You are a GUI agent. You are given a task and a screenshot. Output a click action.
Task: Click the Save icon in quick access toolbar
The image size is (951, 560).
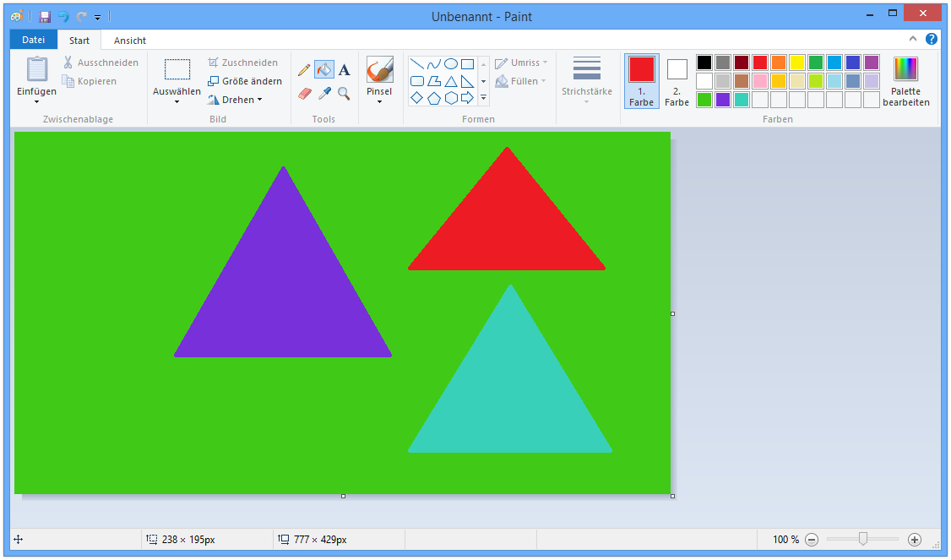click(43, 16)
